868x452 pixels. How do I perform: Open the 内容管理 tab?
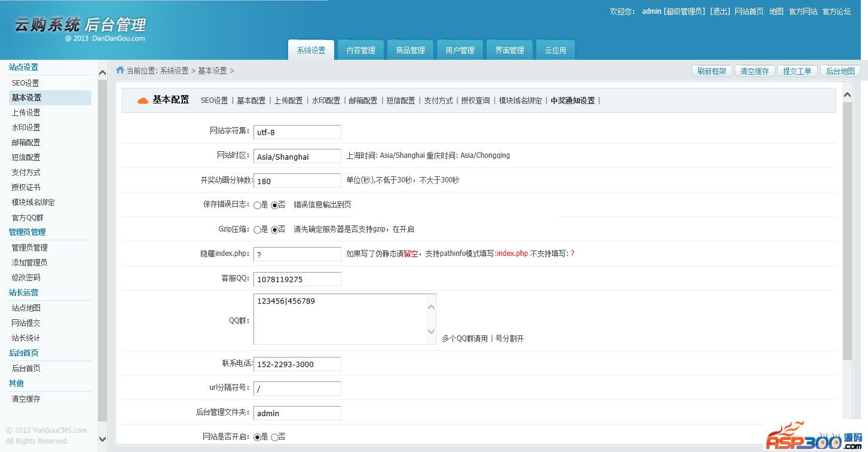pyautogui.click(x=360, y=50)
